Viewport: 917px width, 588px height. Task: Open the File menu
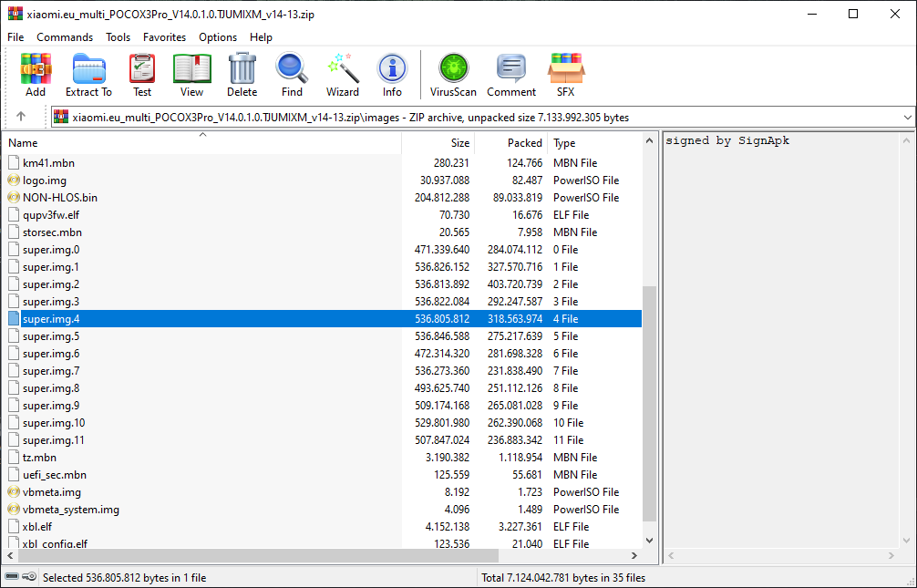pos(15,36)
